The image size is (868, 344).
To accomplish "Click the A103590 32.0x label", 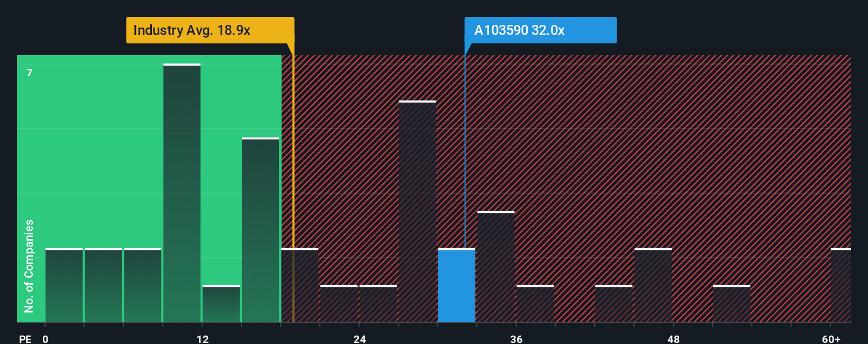I will [x=540, y=30].
